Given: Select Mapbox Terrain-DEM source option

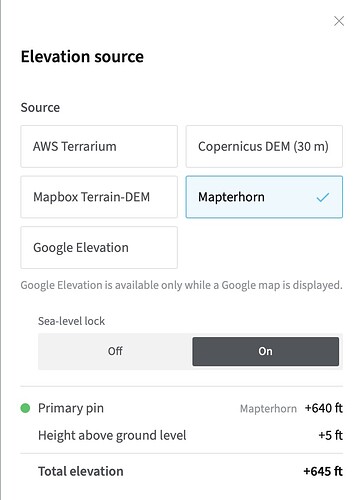Looking at the screenshot, I should pyautogui.click(x=99, y=197).
